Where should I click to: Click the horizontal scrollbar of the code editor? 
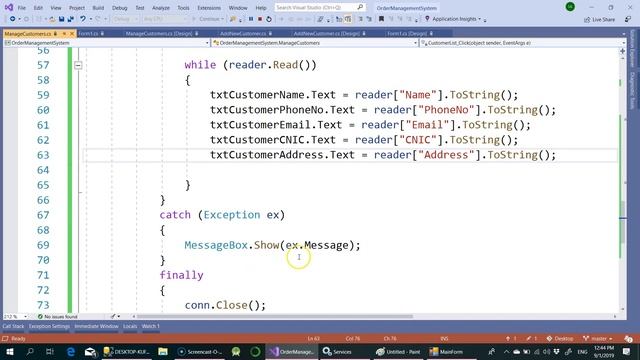point(274,316)
